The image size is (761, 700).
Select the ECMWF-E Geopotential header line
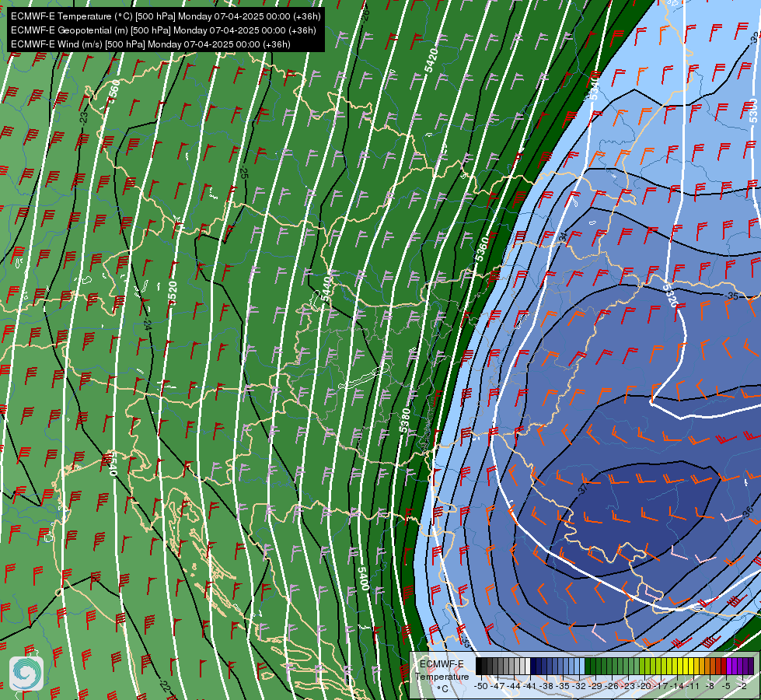pos(163,30)
